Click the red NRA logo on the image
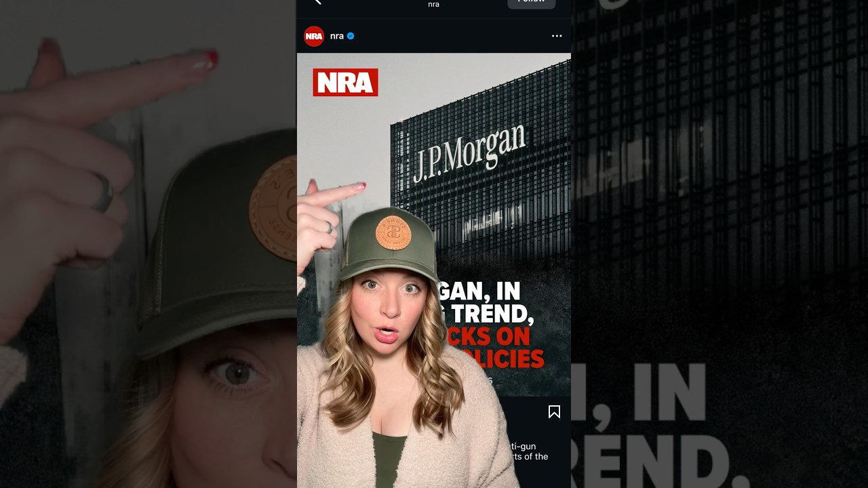868x488 pixels. point(345,83)
